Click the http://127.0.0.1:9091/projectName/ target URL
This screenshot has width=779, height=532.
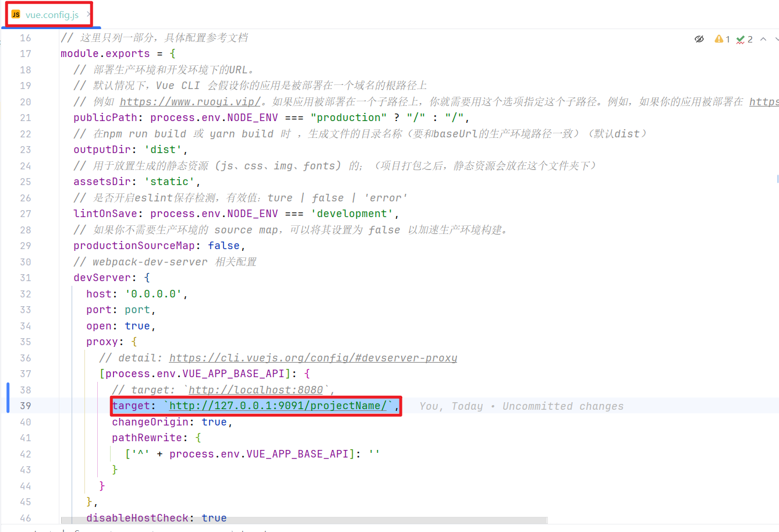tap(278, 406)
